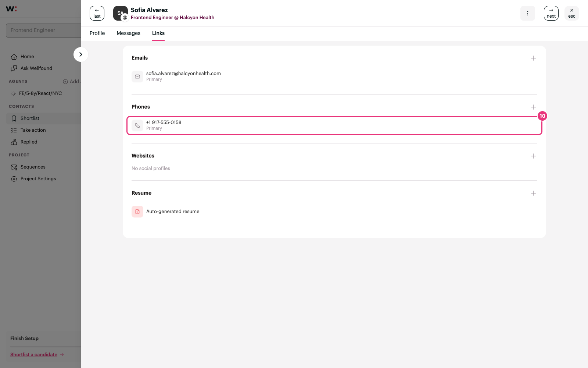Open Take action in the sidebar
Screen dimensions: 588x368
[33, 130]
